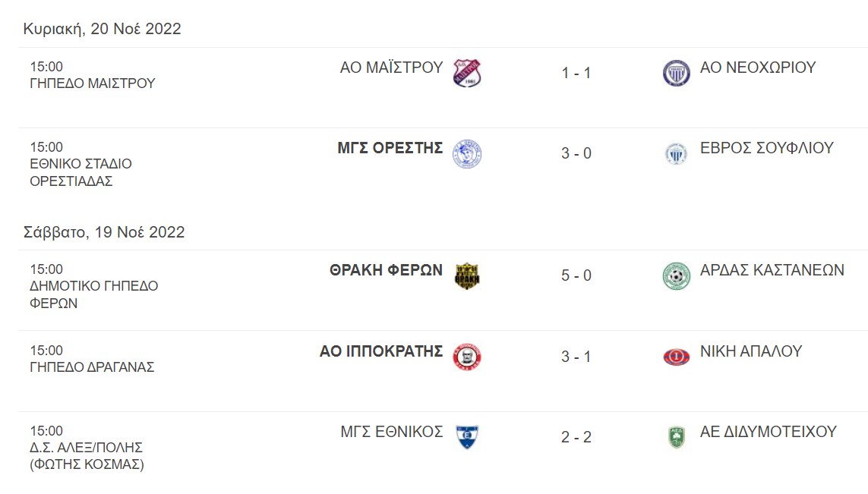This screenshot has width=868, height=494.
Task: Click the 5 - 0 match score
Action: click(576, 275)
